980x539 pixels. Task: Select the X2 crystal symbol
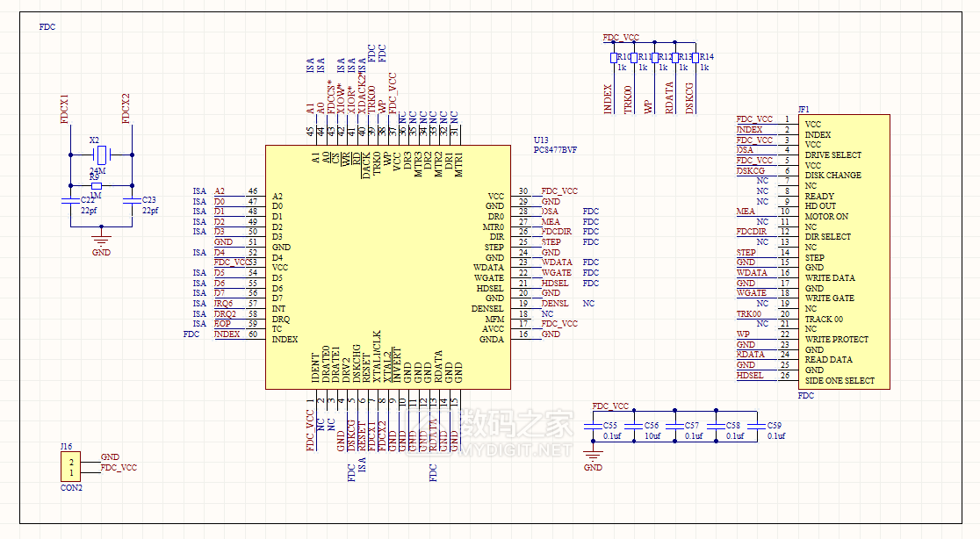[x=101, y=155]
